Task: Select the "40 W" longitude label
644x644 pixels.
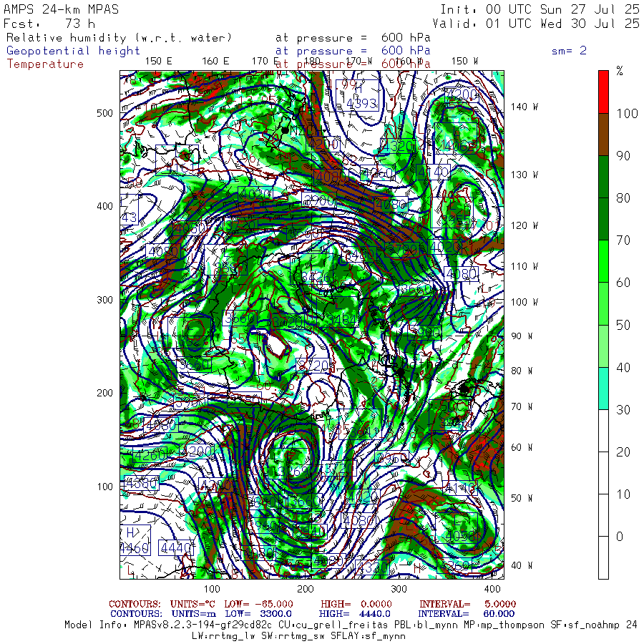Action: (x=522, y=565)
